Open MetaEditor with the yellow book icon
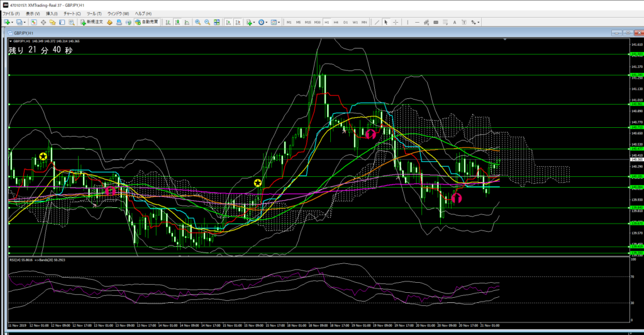The image size is (644, 335). click(x=109, y=22)
